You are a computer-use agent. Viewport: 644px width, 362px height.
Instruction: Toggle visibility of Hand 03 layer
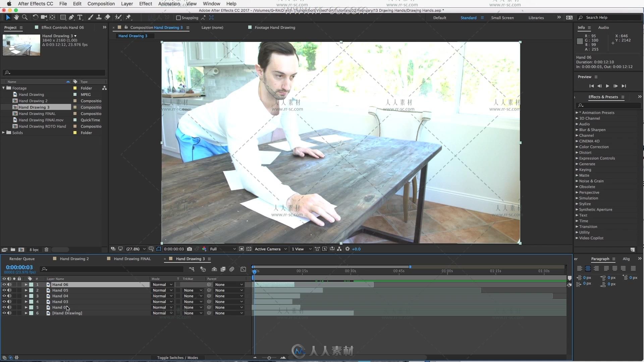[4, 301]
